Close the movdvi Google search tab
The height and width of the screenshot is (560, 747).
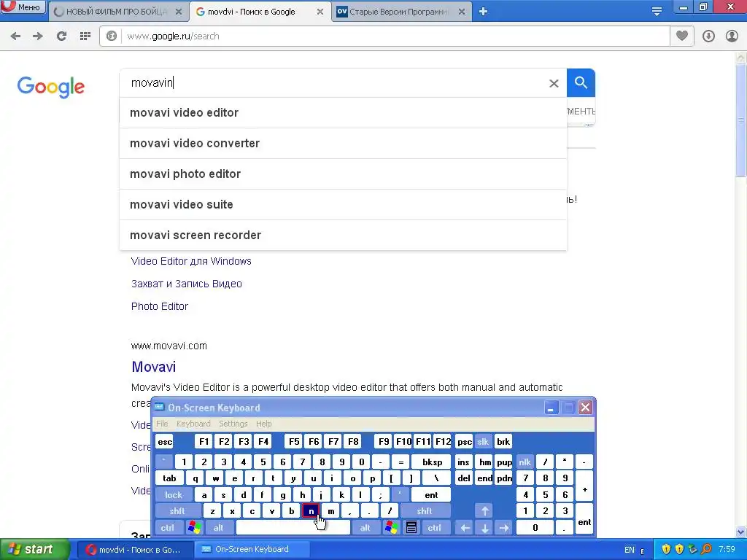tap(320, 12)
